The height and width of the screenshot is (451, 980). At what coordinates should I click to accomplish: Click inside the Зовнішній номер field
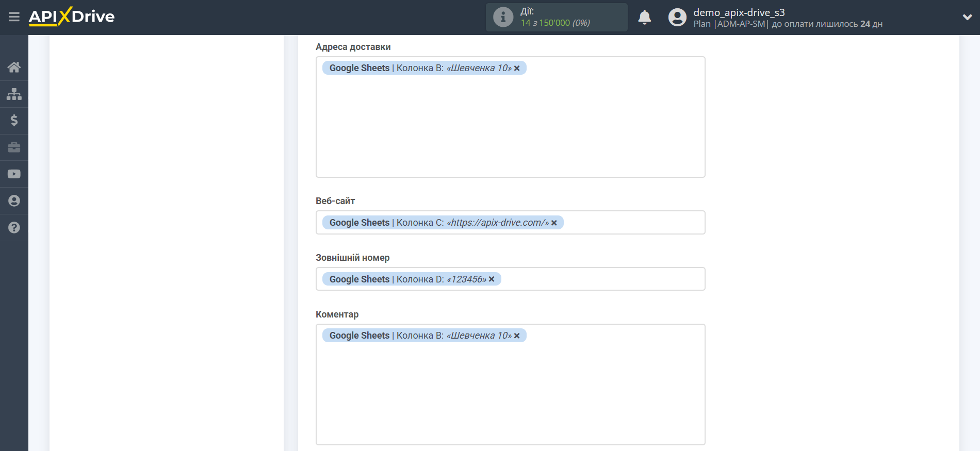point(510,279)
